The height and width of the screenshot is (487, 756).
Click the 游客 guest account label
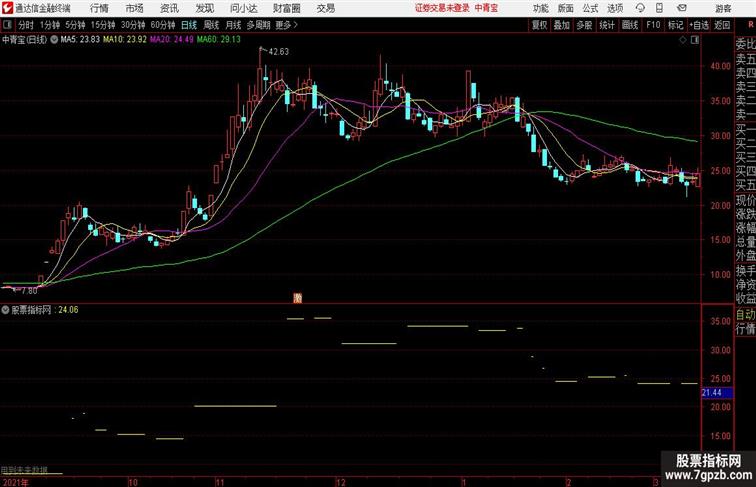tap(723, 8)
